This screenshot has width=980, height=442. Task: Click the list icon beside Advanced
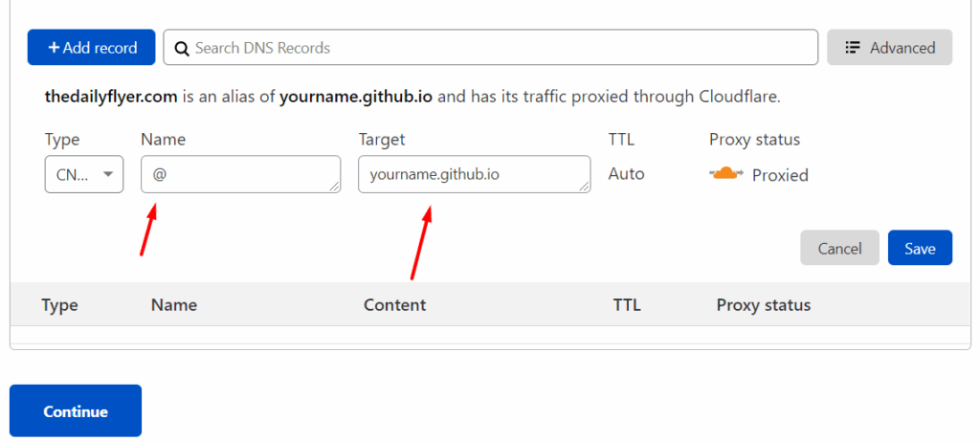click(x=853, y=48)
